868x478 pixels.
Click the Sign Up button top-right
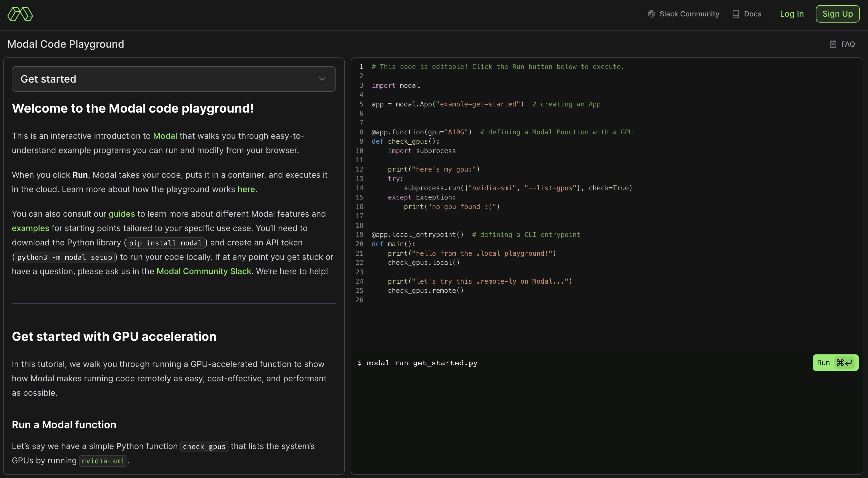(837, 13)
